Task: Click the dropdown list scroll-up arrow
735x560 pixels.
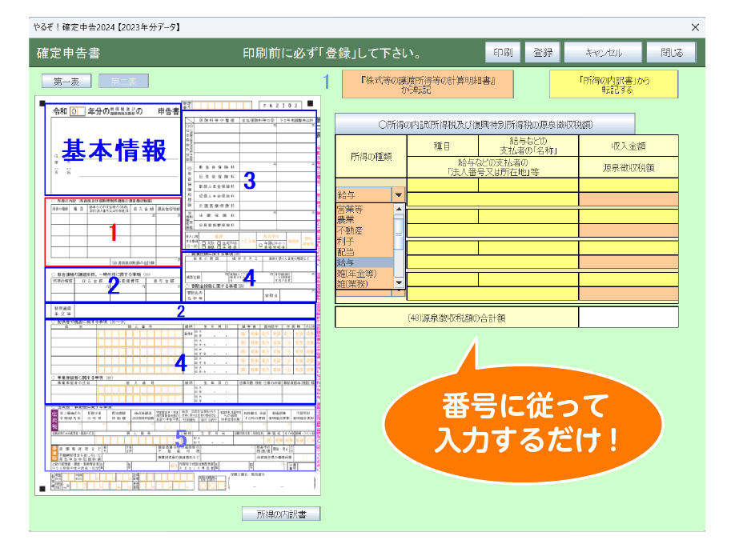Action: [x=399, y=209]
